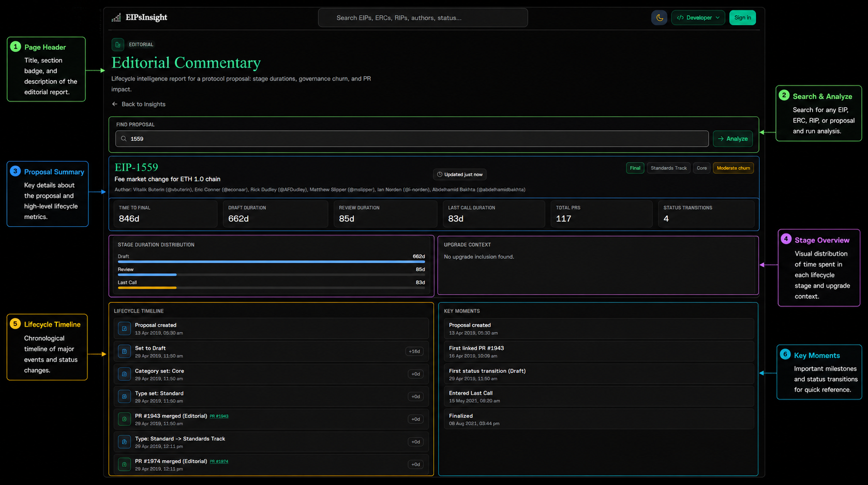
Task: Click the Editorial section badge icon
Action: 118,45
